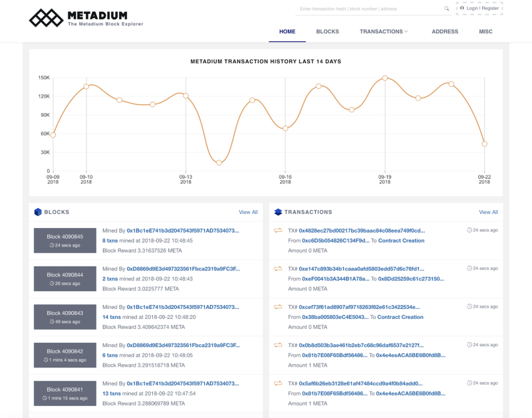Click 8 txns link in Block 4090845
This screenshot has width=532, height=418.
tap(110, 241)
